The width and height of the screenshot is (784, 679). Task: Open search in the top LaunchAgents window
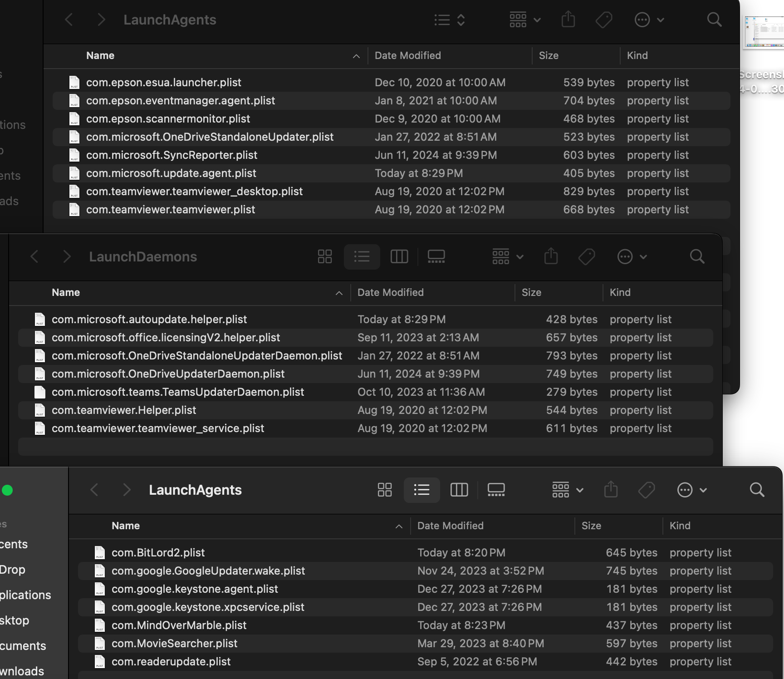click(714, 20)
